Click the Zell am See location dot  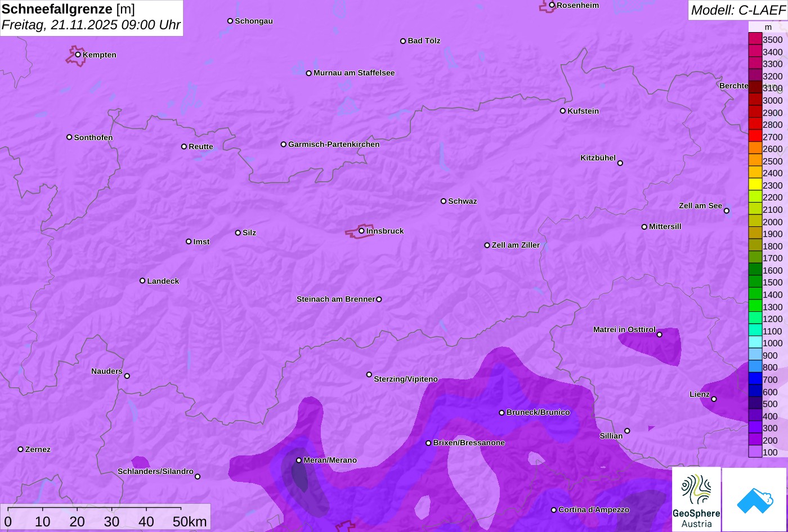coord(726,211)
